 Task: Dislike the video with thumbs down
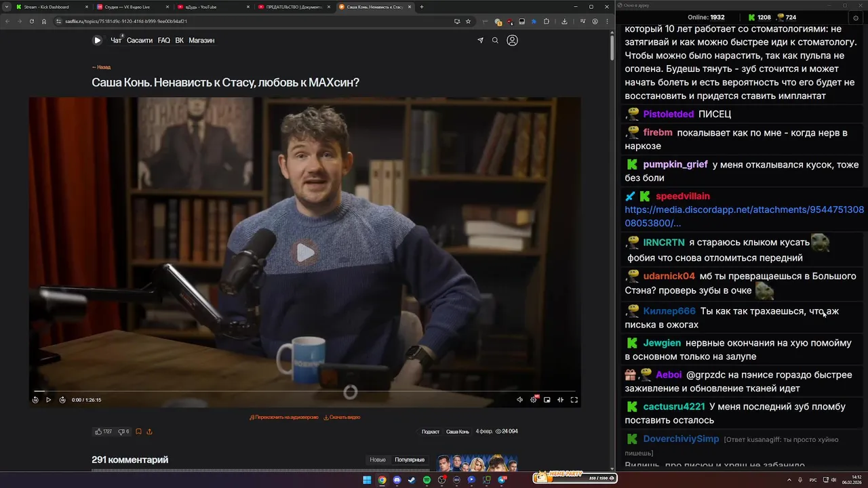123,432
